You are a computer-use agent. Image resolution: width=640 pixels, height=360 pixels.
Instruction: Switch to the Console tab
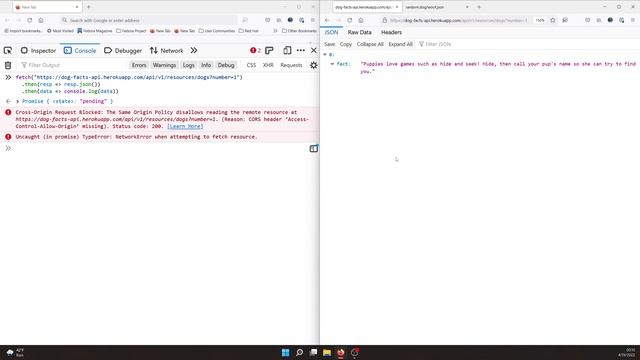(80, 50)
